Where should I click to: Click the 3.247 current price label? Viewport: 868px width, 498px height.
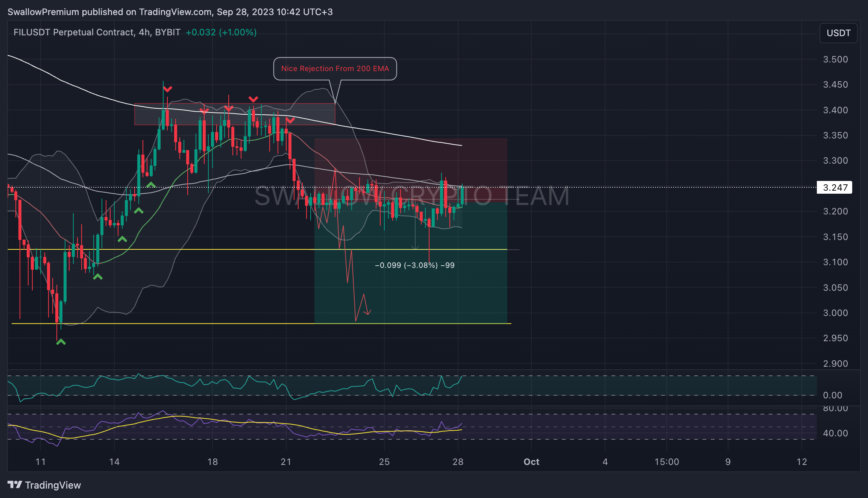point(835,187)
